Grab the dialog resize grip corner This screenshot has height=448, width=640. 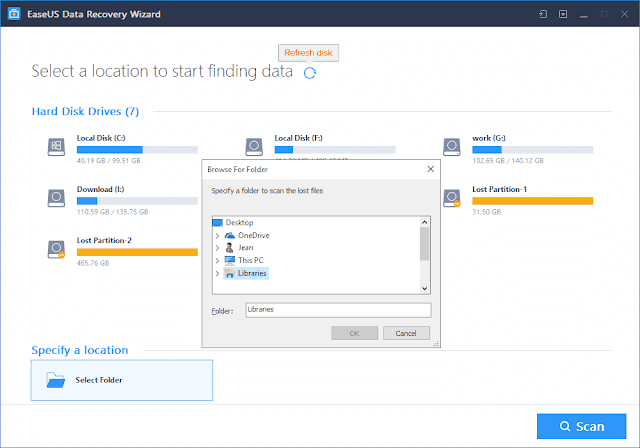[436, 344]
